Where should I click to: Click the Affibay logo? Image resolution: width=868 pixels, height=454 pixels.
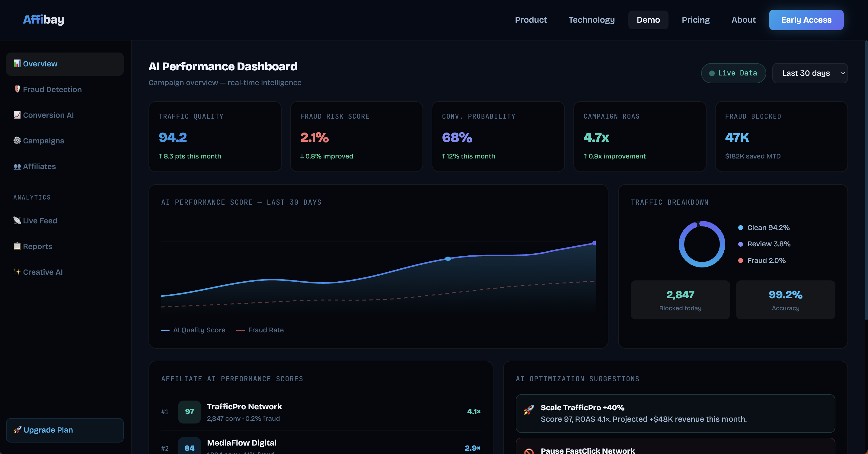click(x=43, y=20)
